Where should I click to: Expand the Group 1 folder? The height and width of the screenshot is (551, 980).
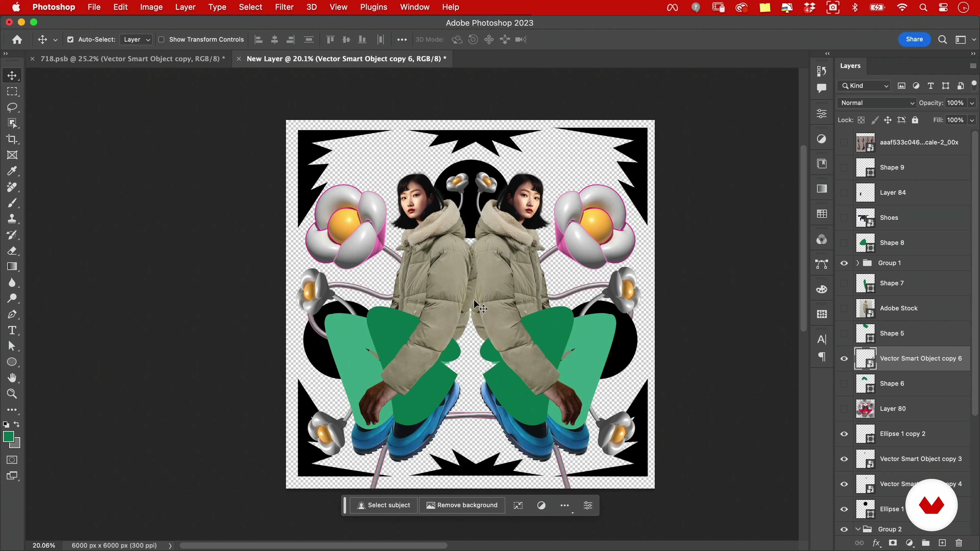coord(857,263)
